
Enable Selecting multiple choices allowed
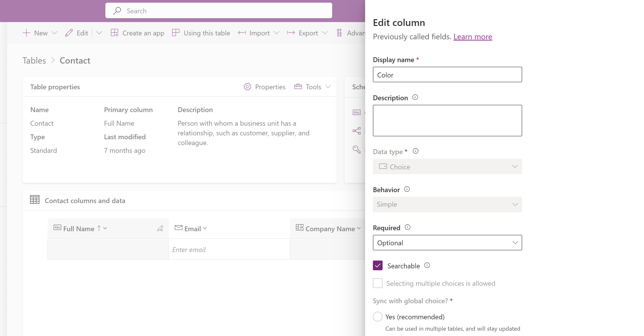378,283
